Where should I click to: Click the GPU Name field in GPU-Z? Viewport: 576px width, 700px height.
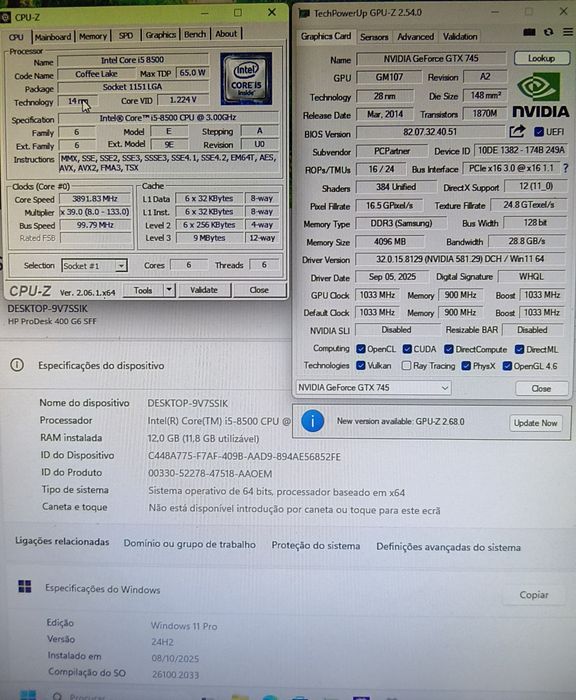pos(431,58)
